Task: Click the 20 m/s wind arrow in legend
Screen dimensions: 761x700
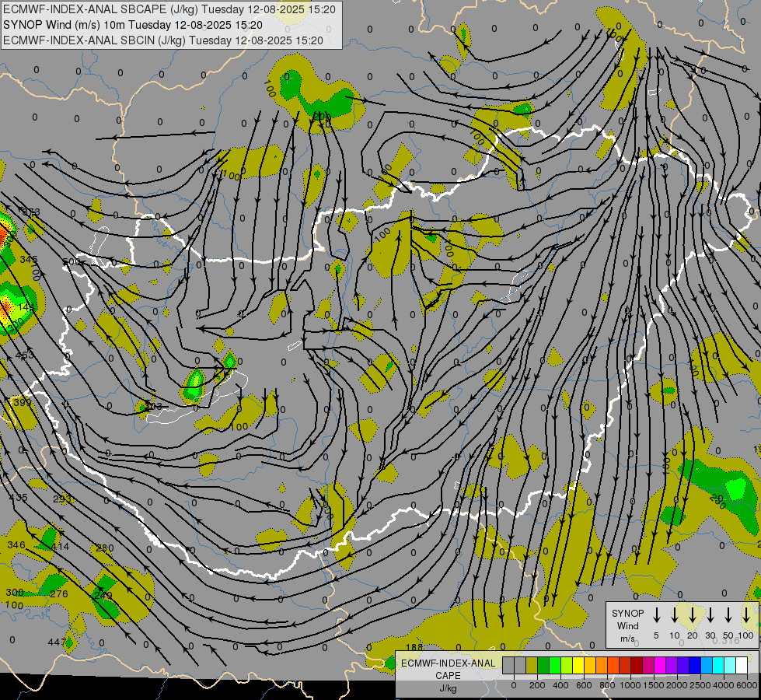Action: pyautogui.click(x=692, y=615)
